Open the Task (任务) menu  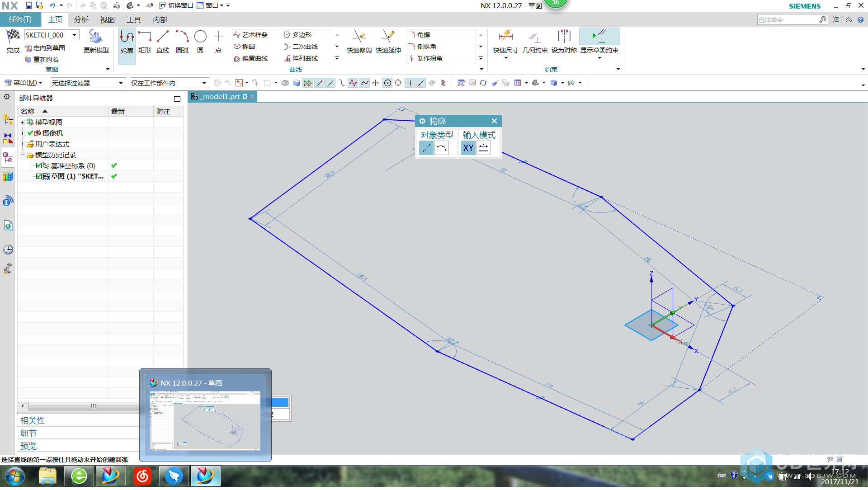(20, 19)
